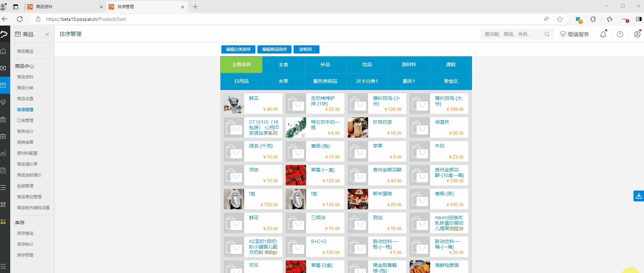Open 库存预警 in side menu
This screenshot has height=273, width=644.
point(25,255)
